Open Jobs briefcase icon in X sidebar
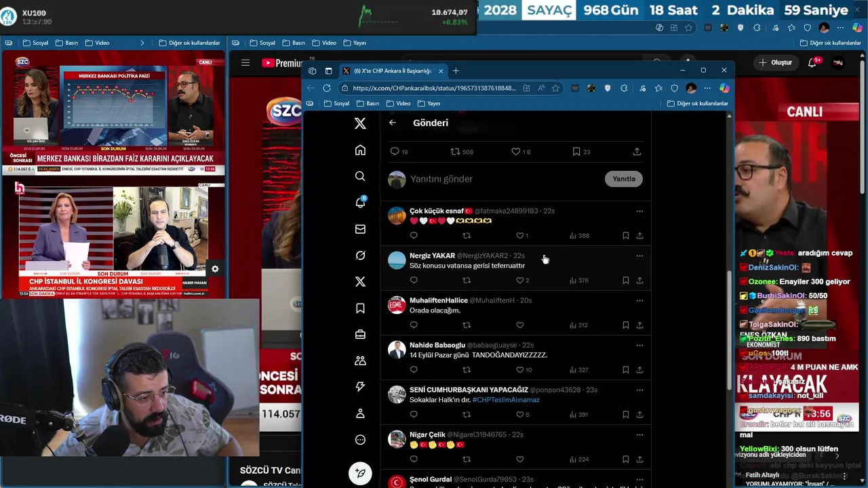This screenshot has height=488, width=868. click(x=360, y=334)
